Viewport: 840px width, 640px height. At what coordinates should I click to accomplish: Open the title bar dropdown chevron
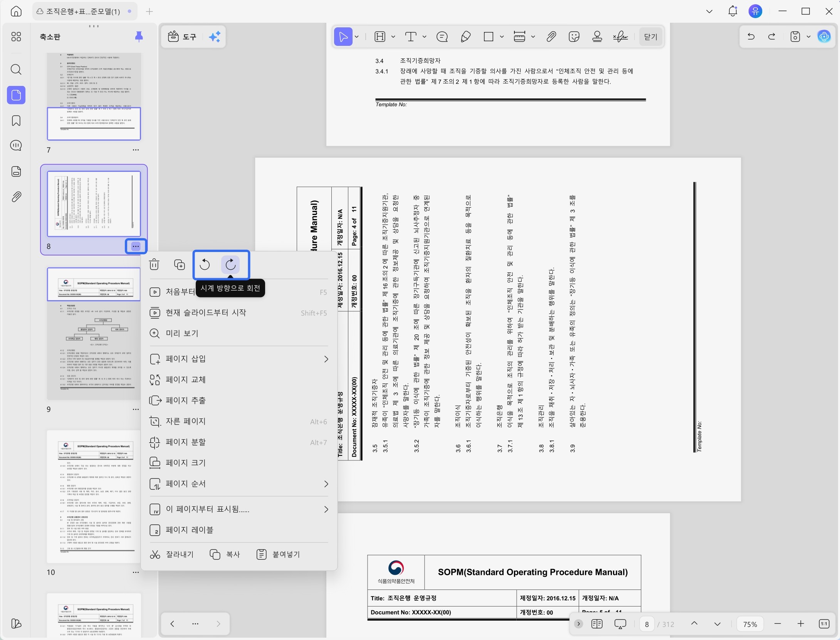pos(709,11)
